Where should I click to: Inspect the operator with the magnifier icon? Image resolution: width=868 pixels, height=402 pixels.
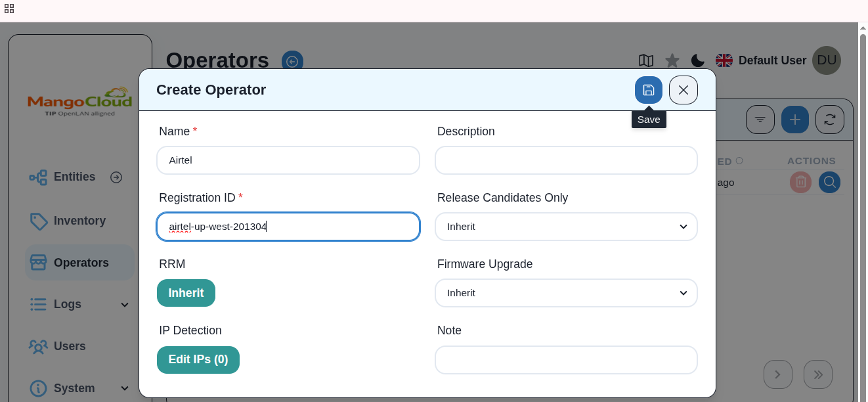click(x=829, y=182)
